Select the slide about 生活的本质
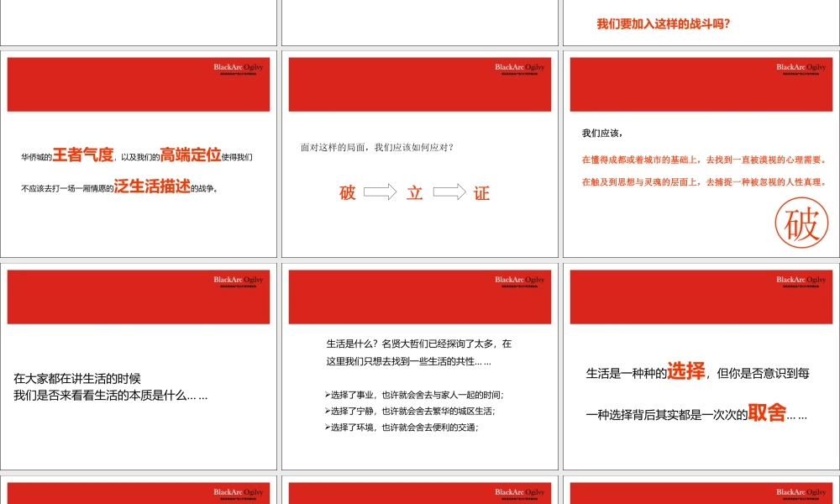The width and height of the screenshot is (840, 504). click(138, 367)
